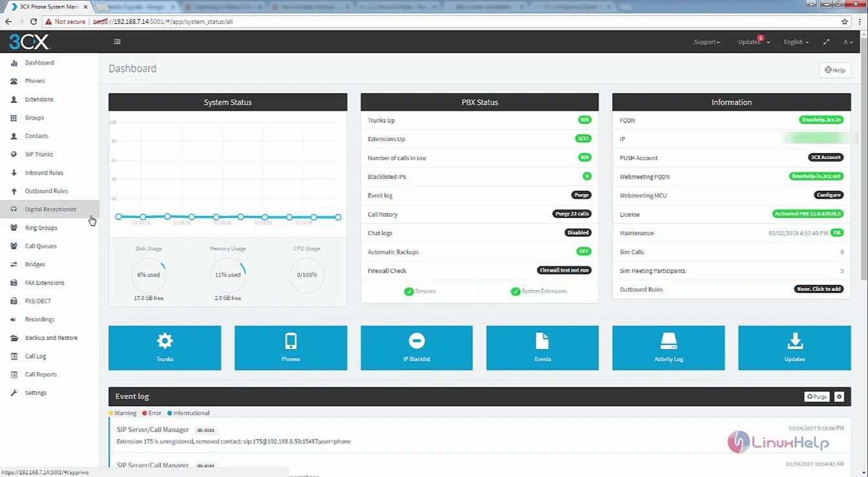Click None. Click to add badge

pos(819,289)
